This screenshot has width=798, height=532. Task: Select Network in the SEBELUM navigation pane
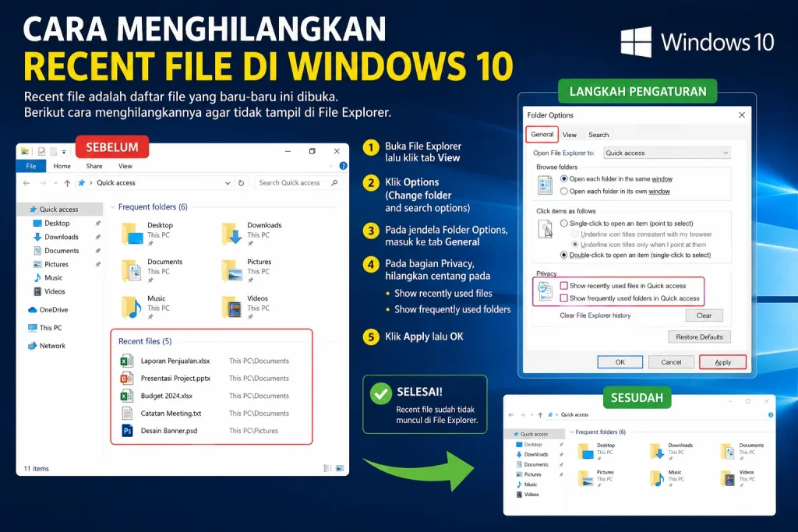click(47, 346)
